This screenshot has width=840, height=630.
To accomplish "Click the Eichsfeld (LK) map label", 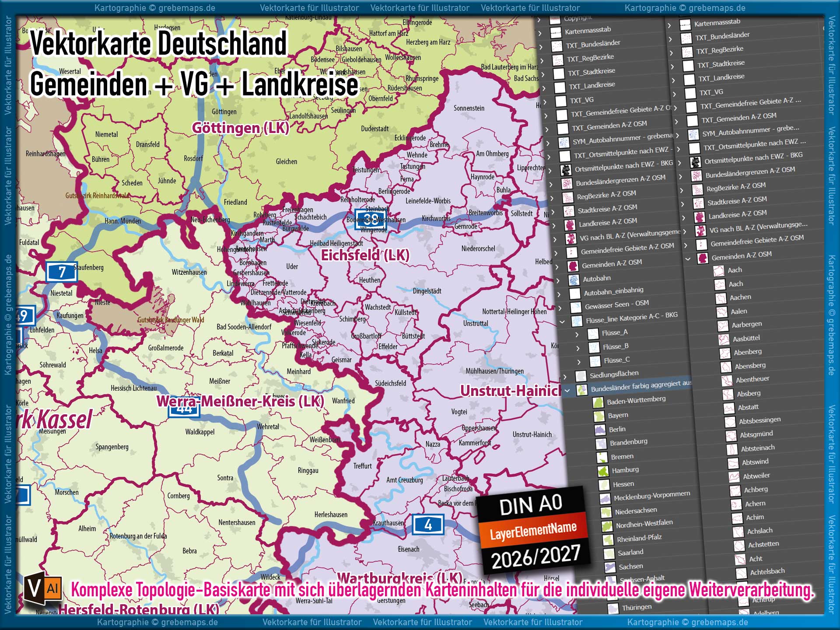I will [x=365, y=255].
